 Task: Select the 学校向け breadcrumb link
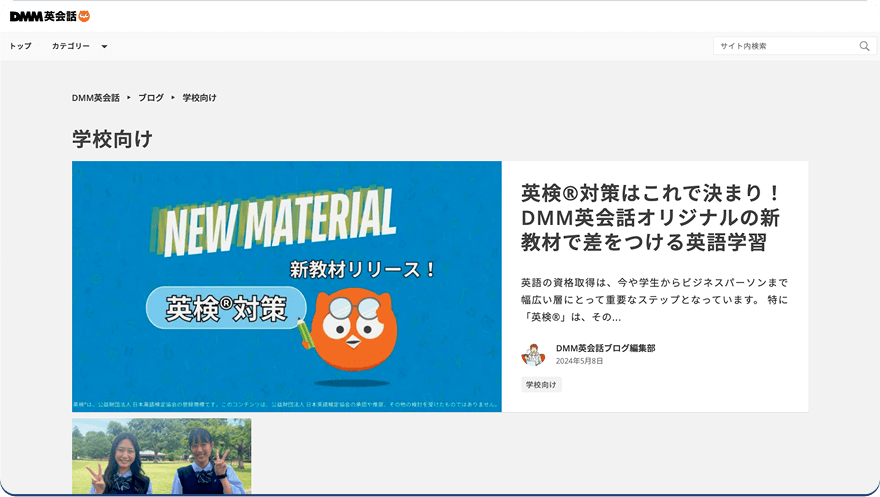[x=199, y=98]
